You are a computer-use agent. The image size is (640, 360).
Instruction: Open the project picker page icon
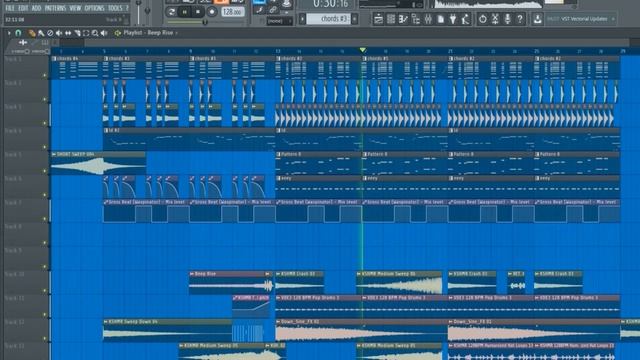(440, 19)
